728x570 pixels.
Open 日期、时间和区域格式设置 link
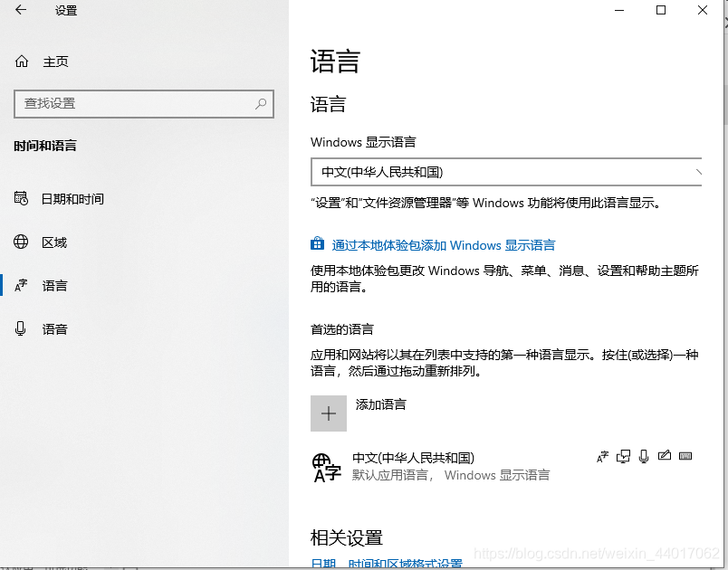pos(387,564)
